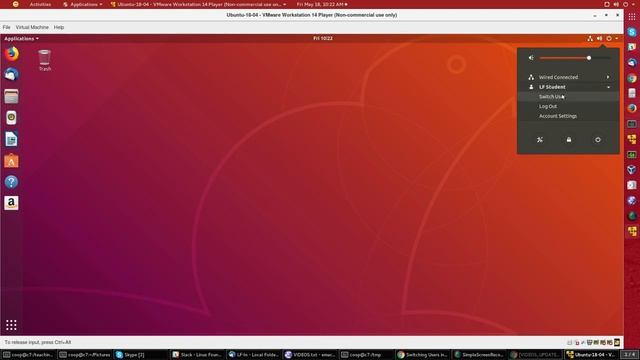
Task: Switch to Slack - Linux Foun taskbar window
Action: coord(198,355)
